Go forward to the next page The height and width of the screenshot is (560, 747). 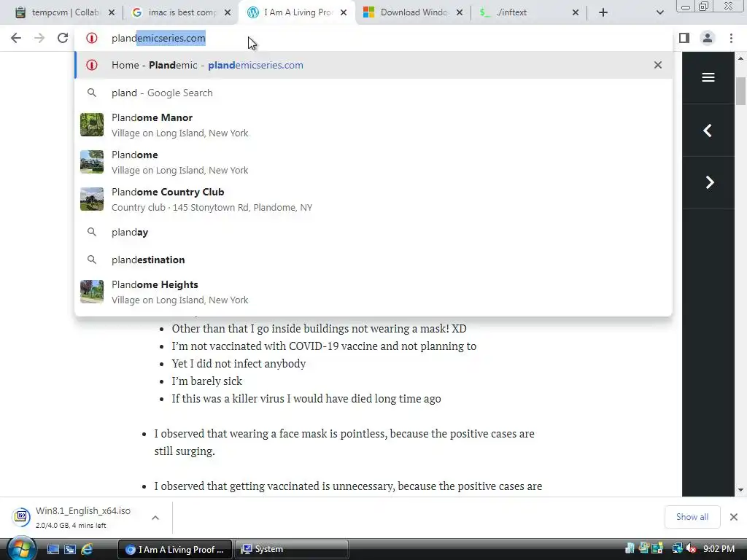pyautogui.click(x=39, y=38)
